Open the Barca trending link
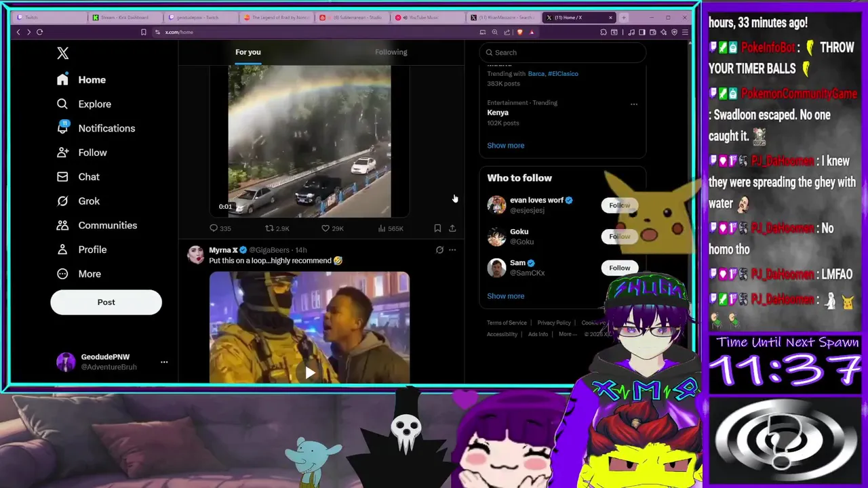 pyautogui.click(x=536, y=74)
